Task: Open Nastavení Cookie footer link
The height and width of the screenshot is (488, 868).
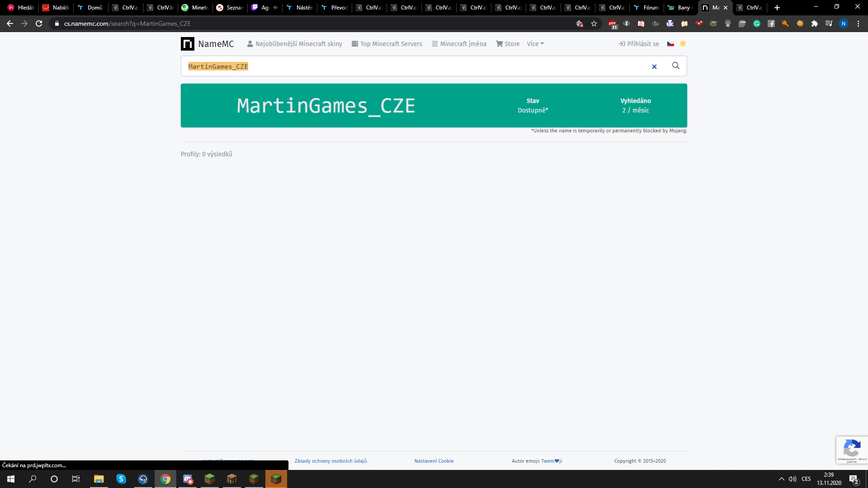Action: [x=434, y=461]
